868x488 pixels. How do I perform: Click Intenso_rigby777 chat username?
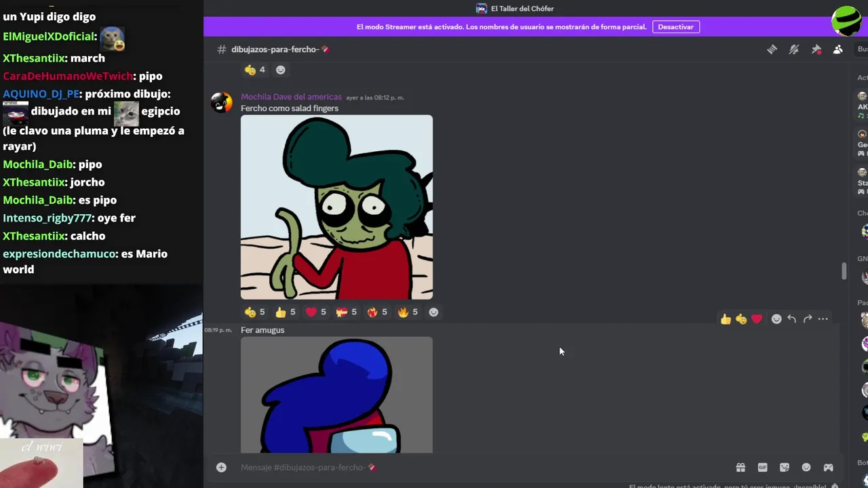(47, 218)
